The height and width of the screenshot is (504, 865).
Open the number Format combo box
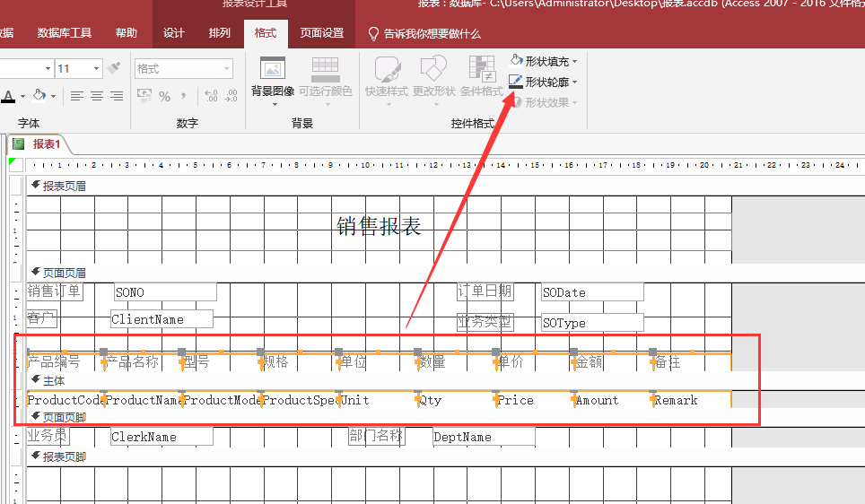tap(184, 68)
